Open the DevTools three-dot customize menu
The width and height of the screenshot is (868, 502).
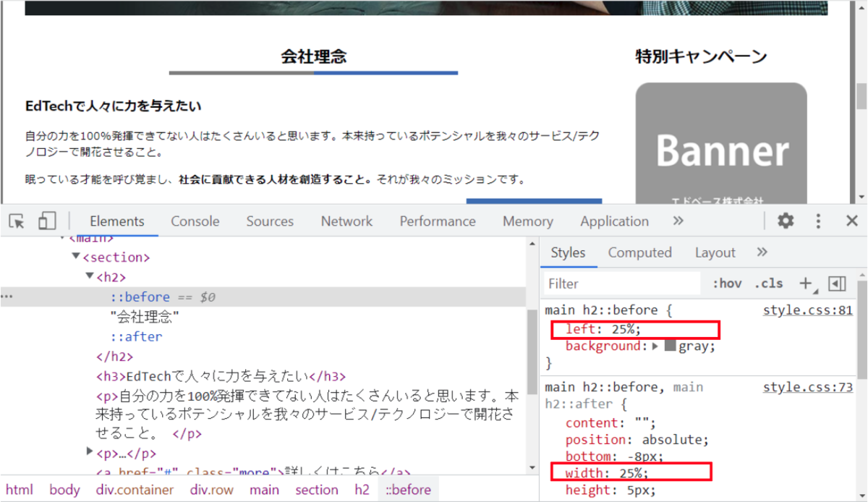tap(818, 221)
